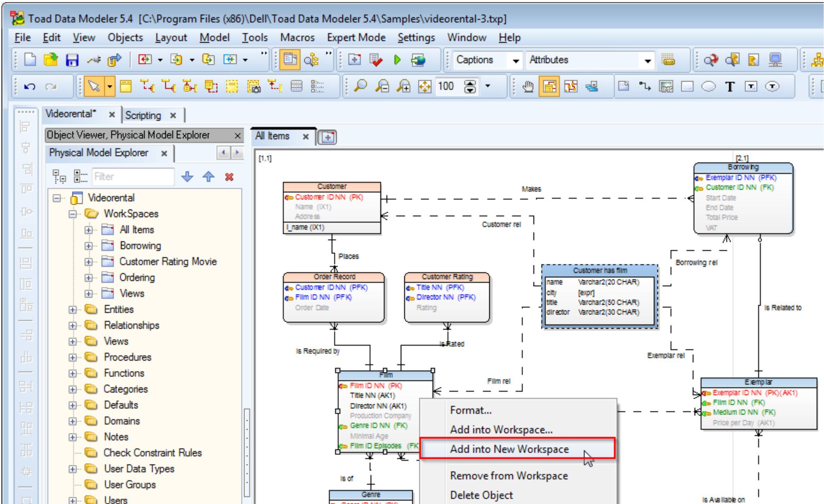Click the Undo arrow icon
Viewport: 824px width, 504px height.
coord(29,86)
